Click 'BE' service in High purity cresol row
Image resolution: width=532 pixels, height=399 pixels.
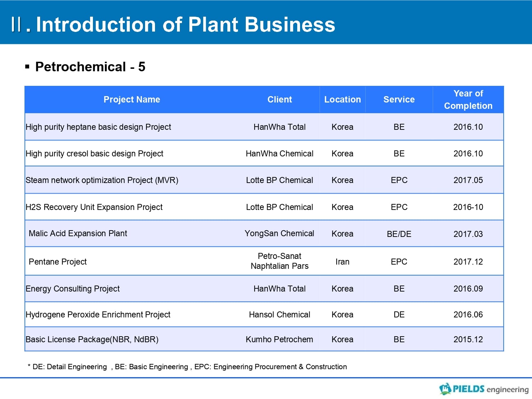point(399,154)
